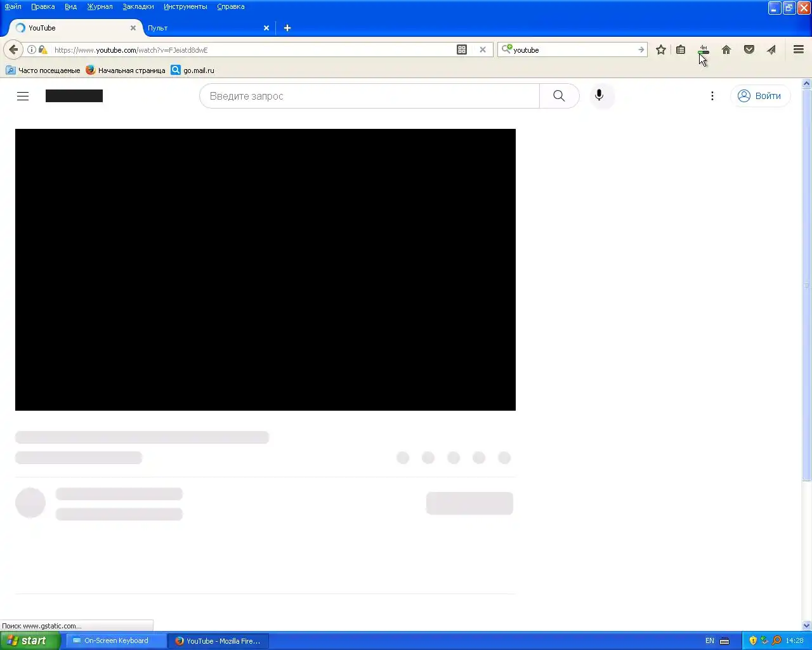Screen dimensions: 812x650
Task: Switch to the Пульт tab
Action: coord(203,28)
